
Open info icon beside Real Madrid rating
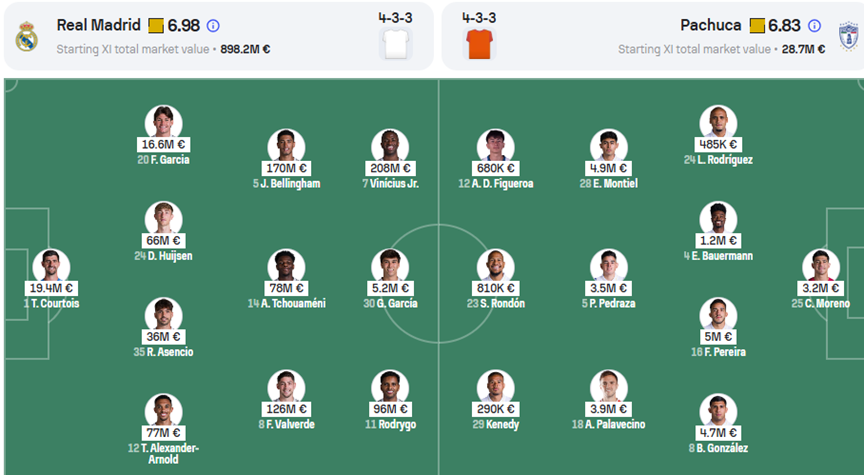[213, 25]
